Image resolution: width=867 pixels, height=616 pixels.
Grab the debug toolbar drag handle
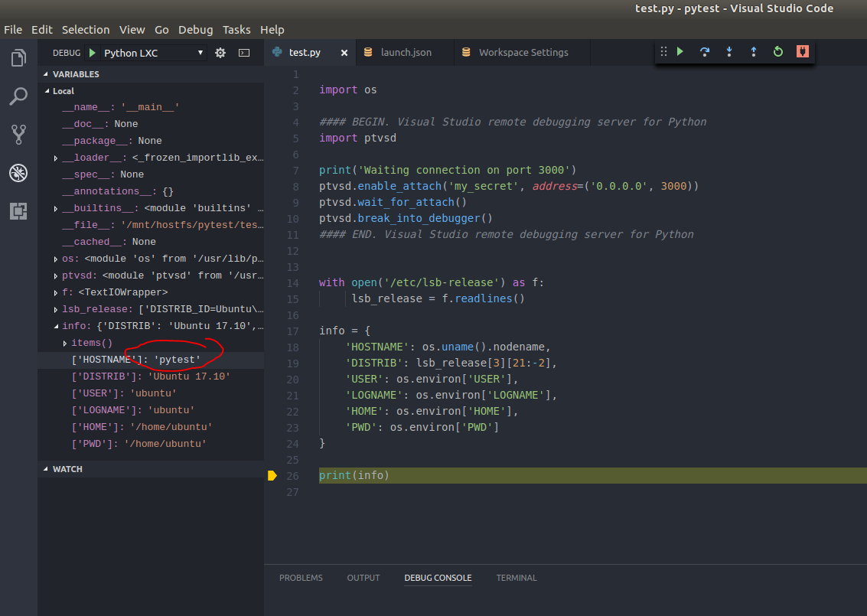pyautogui.click(x=663, y=51)
